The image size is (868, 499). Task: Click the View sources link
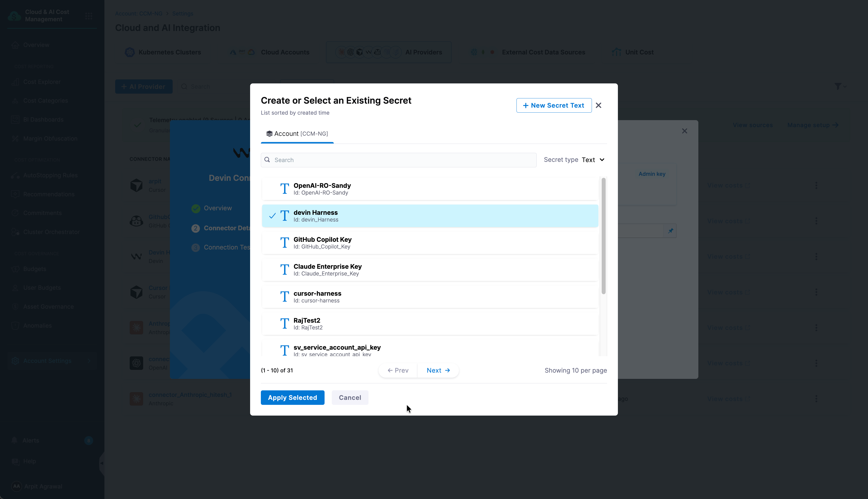pyautogui.click(x=753, y=125)
